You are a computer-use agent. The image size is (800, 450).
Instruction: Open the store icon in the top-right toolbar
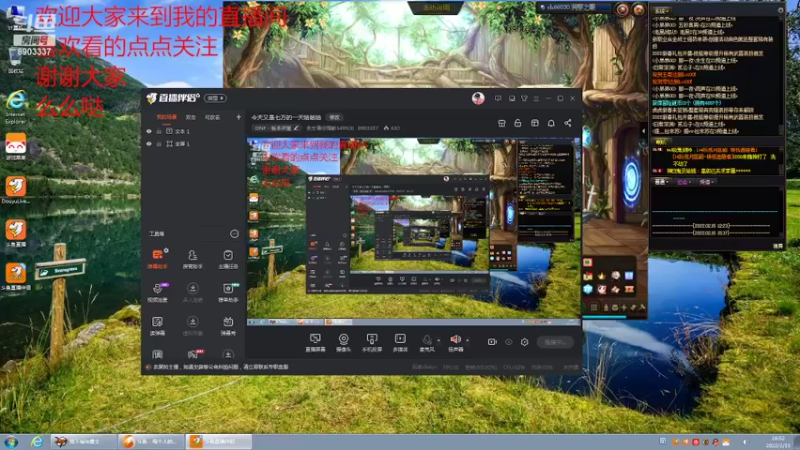point(502,123)
